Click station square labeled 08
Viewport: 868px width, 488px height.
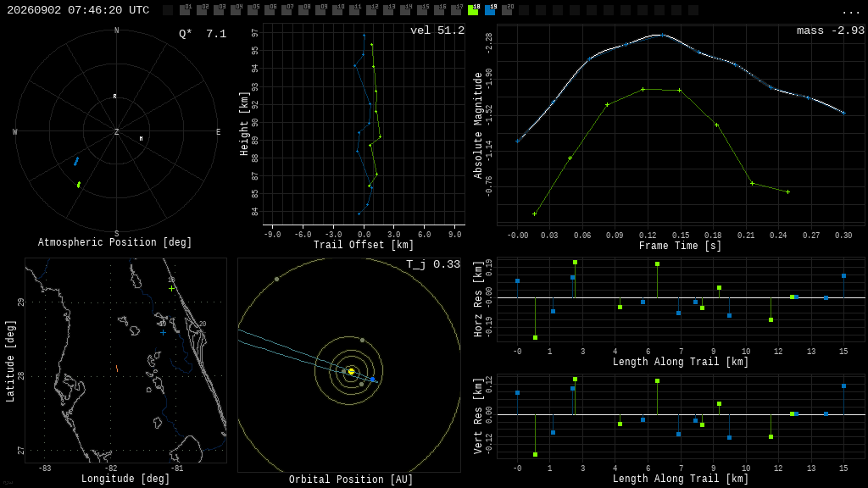[304, 10]
